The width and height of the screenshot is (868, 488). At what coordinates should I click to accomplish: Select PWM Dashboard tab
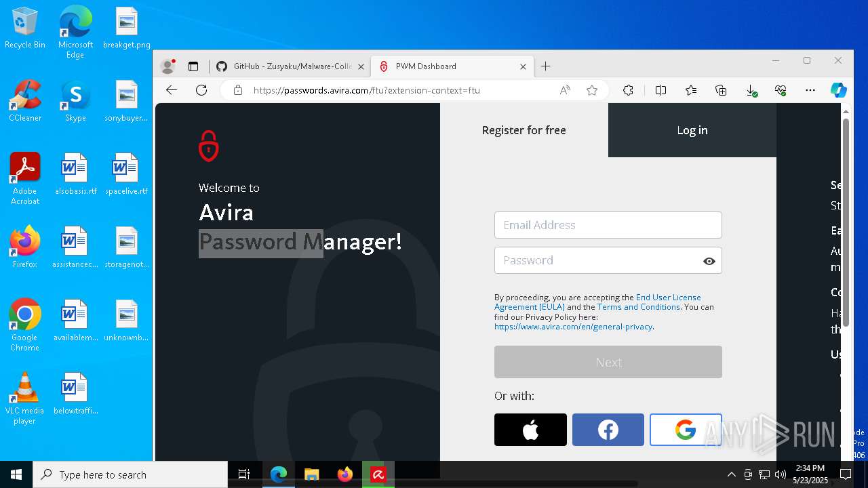[453, 66]
